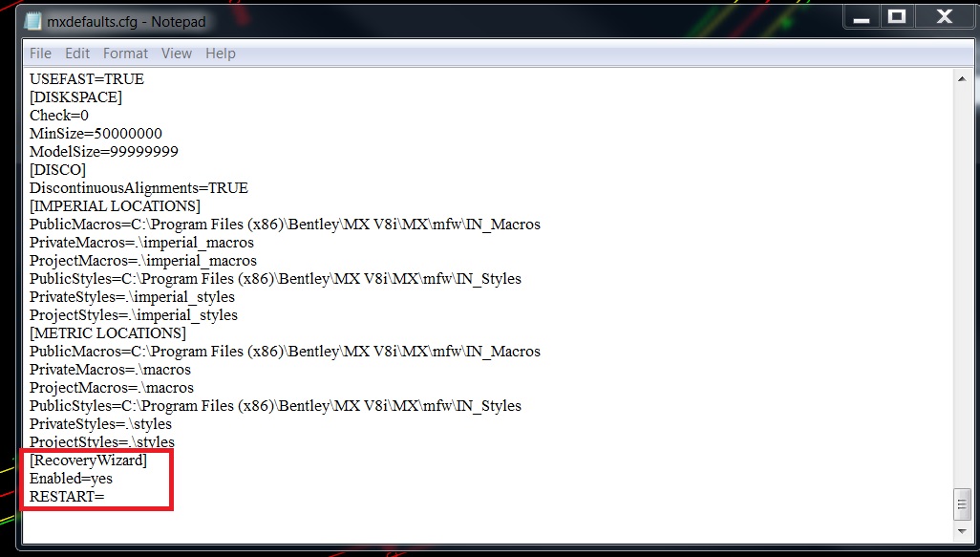Image resolution: width=980 pixels, height=557 pixels.
Task: Click PrivateStyles=.\styles line
Action: point(100,424)
